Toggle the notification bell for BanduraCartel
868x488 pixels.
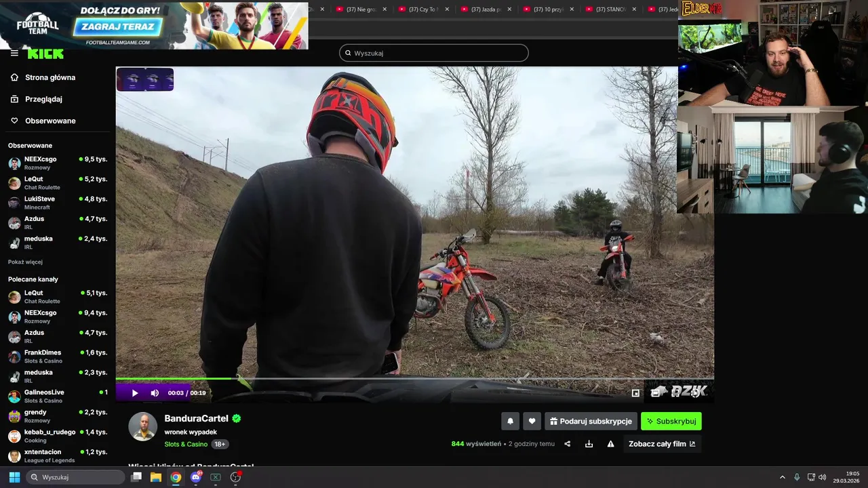pyautogui.click(x=511, y=421)
